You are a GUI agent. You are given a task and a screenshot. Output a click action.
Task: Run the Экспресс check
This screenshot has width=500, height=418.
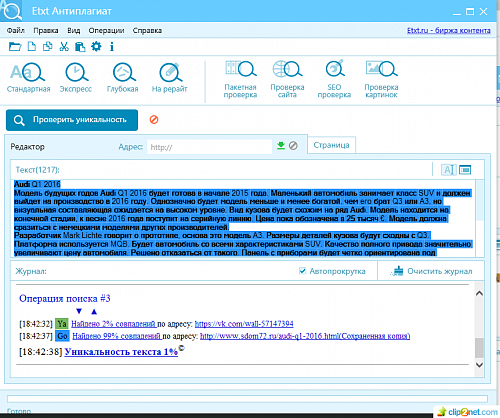click(x=76, y=77)
